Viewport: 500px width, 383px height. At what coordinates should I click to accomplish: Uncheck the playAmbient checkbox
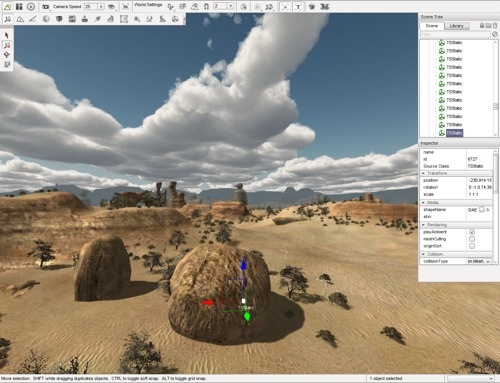tap(472, 232)
